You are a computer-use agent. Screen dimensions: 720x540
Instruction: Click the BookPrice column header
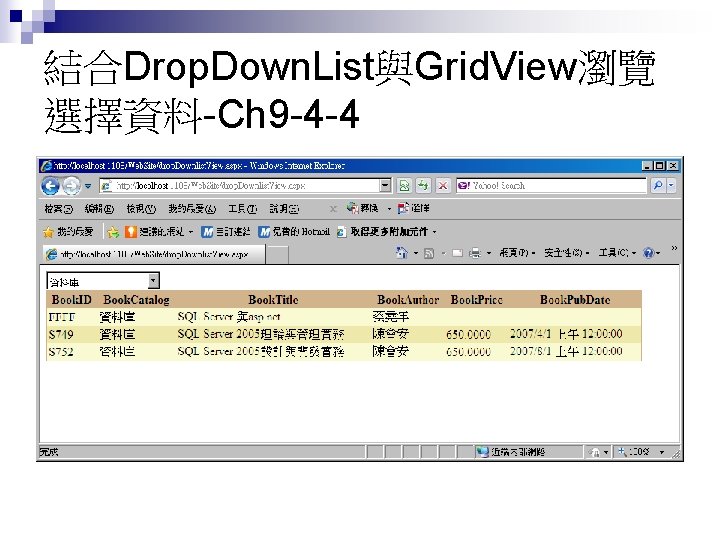pyautogui.click(x=477, y=300)
